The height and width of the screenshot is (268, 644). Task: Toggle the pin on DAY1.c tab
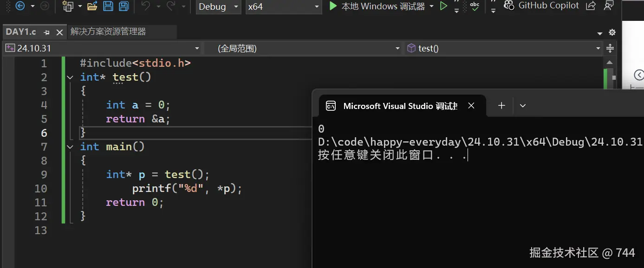46,32
